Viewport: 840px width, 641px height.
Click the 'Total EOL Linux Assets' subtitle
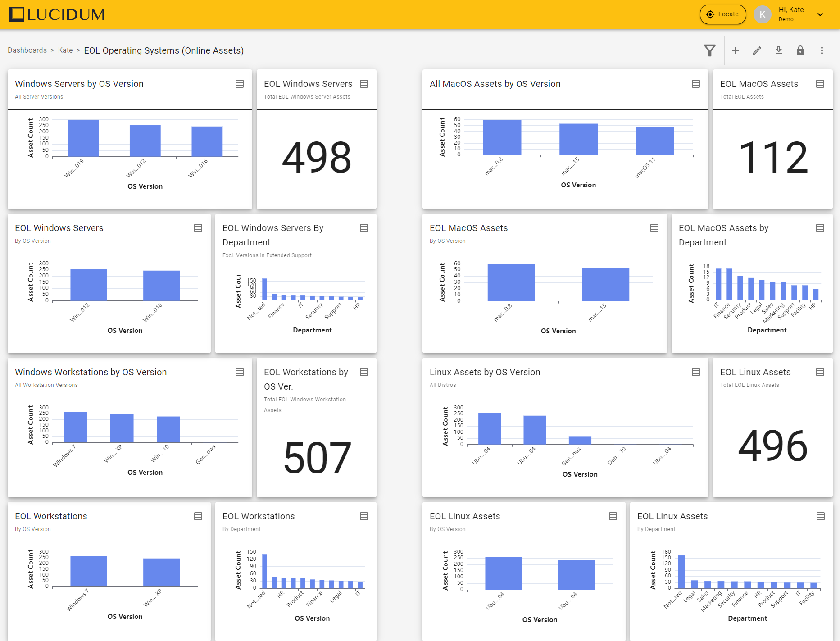[x=749, y=385]
